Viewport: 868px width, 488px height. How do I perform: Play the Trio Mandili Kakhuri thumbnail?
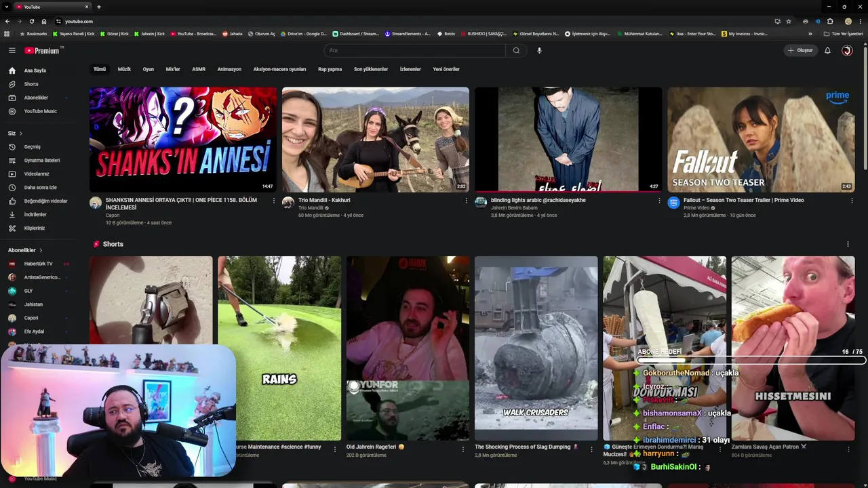(376, 140)
